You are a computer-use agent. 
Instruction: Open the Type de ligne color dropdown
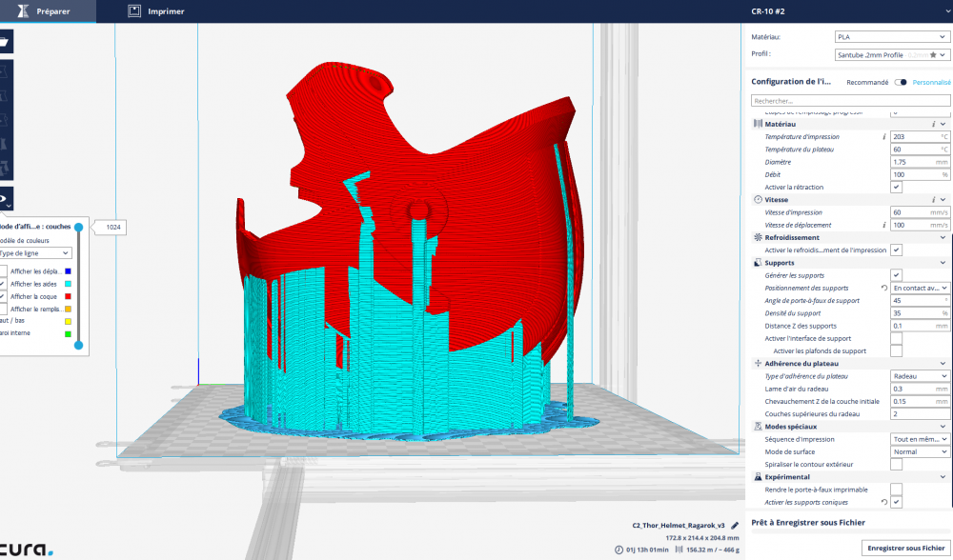tap(35, 253)
